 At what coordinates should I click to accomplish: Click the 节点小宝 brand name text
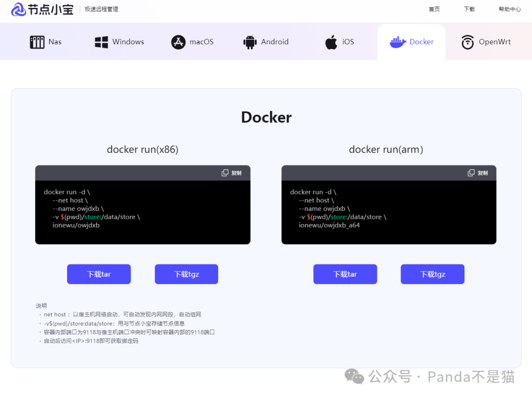(x=51, y=9)
